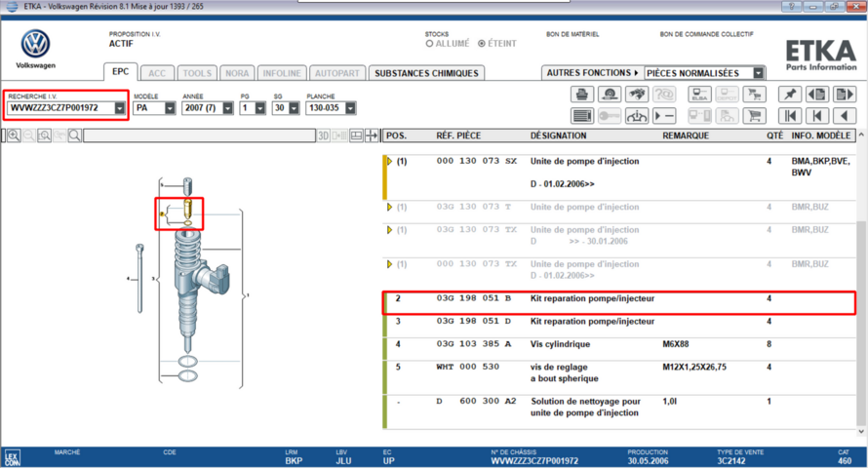Click the pushpin icon button
Screen dimensions: 868x468
coord(790,95)
